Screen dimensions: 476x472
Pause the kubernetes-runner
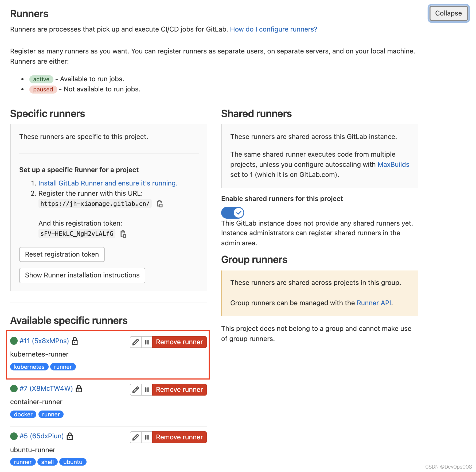tap(147, 342)
